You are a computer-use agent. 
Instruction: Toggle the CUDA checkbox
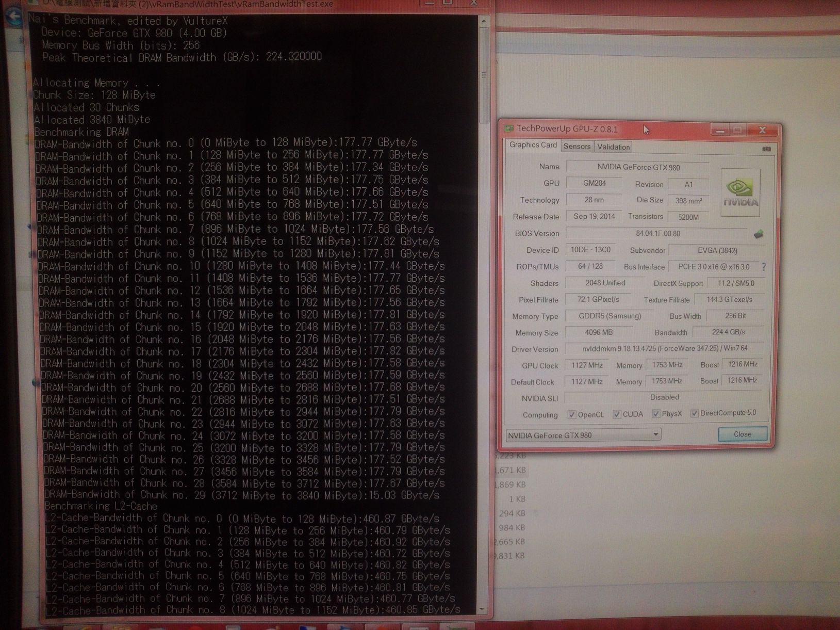617,414
